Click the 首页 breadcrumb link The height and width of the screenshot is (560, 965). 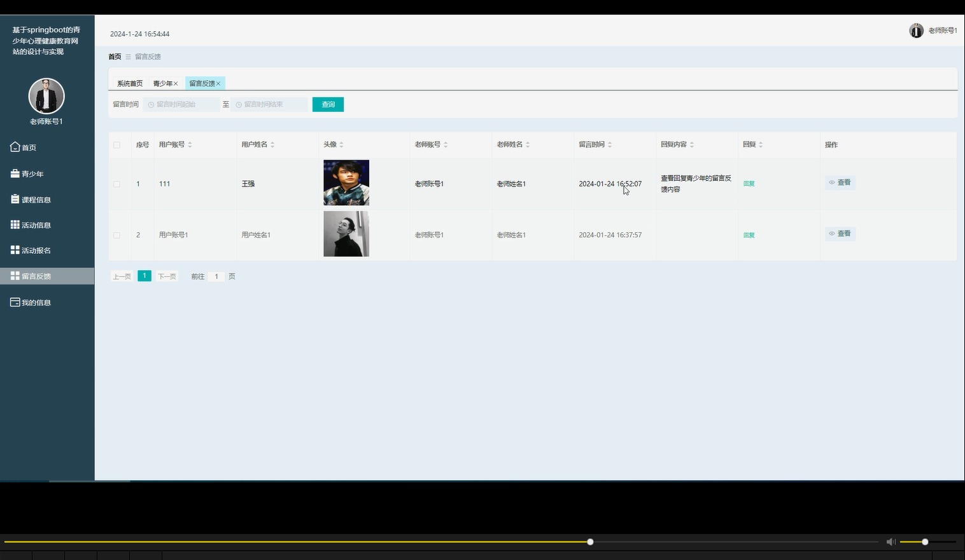click(115, 57)
